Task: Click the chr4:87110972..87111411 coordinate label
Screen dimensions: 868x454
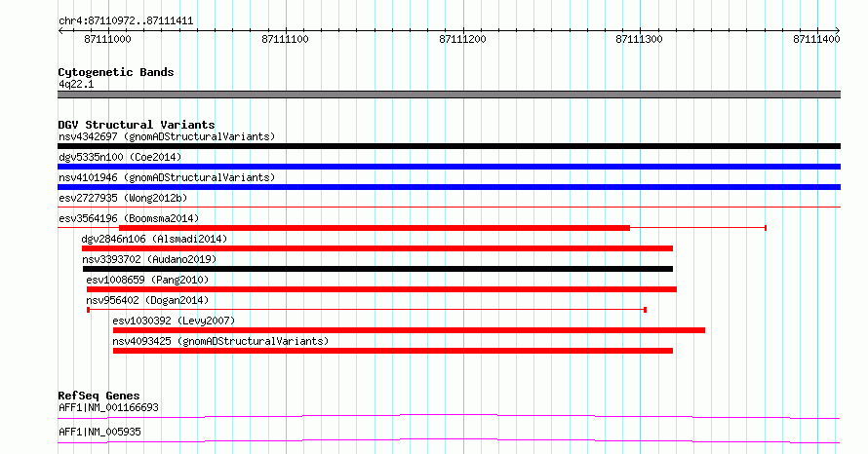Action: [x=126, y=21]
